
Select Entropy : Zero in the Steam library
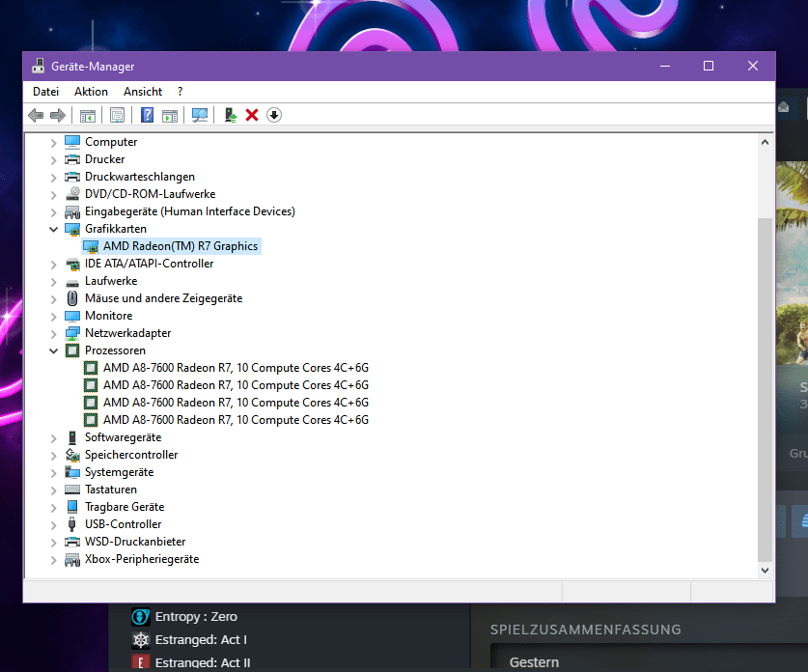coord(196,616)
